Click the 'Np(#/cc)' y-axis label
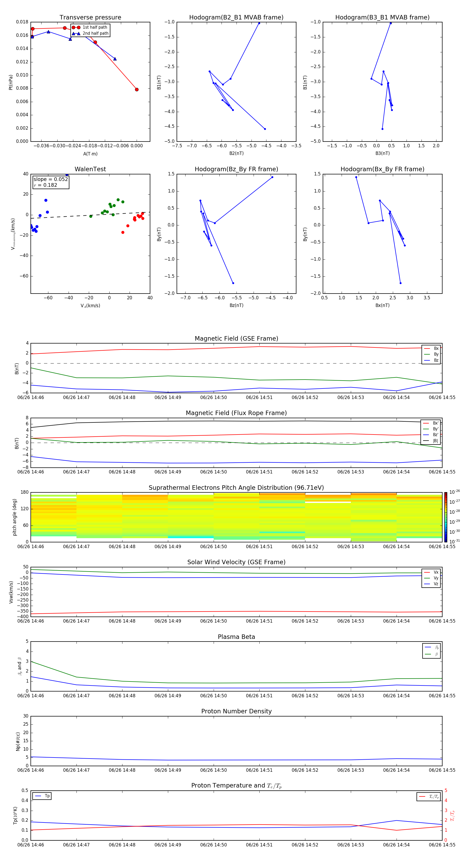The width and height of the screenshot is (473, 868). pyautogui.click(x=18, y=741)
